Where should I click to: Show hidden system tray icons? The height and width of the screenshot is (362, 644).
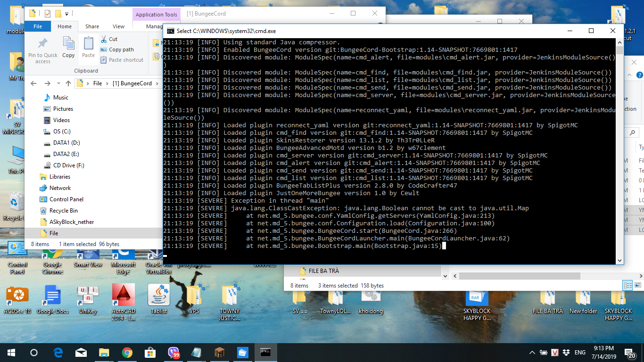point(532,353)
